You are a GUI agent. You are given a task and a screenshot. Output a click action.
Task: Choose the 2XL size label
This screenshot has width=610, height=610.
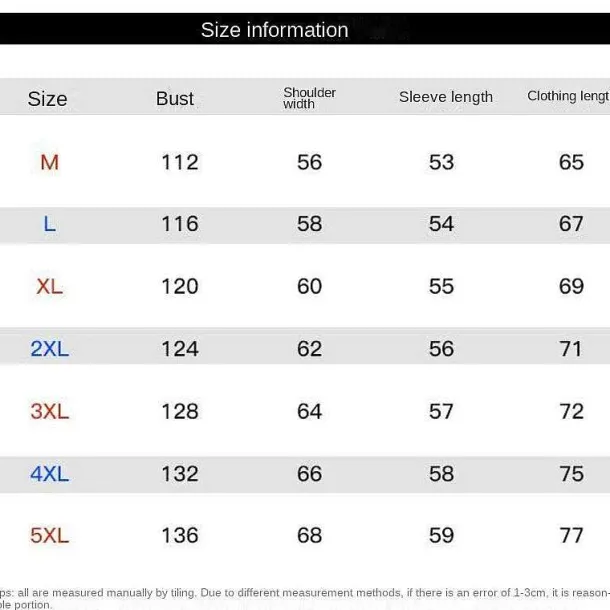coord(49,349)
